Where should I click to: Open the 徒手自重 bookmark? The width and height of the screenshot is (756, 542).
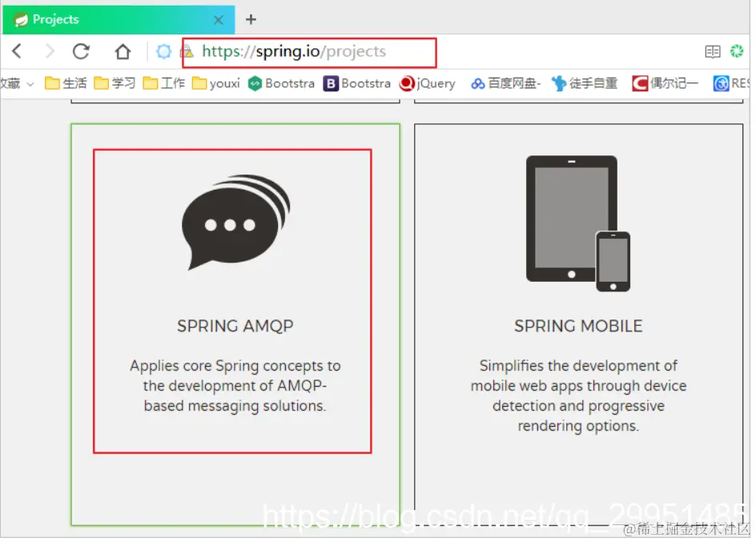585,83
